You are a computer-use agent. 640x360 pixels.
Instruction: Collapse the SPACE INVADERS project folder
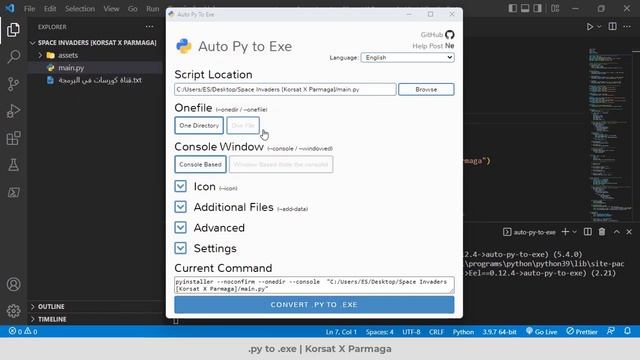click(33, 43)
